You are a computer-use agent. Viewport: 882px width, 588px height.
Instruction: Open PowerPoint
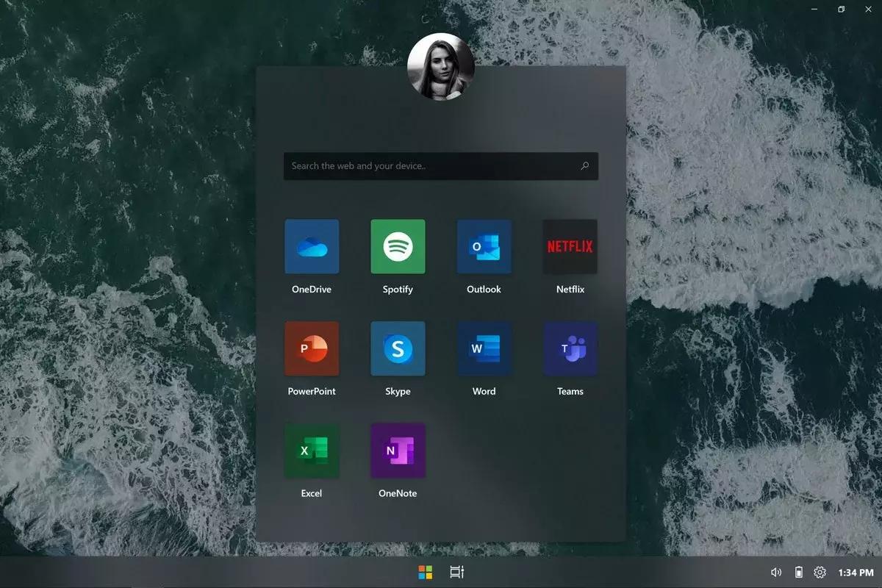312,348
